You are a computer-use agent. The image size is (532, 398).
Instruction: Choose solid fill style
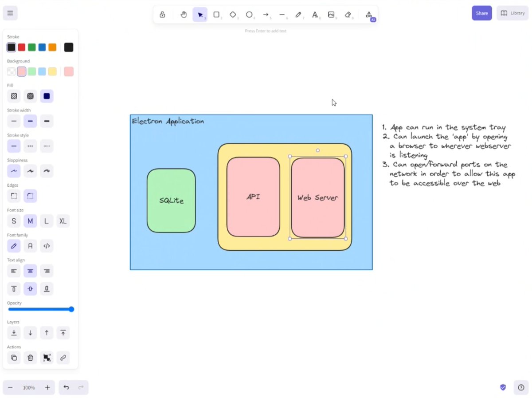point(47,96)
